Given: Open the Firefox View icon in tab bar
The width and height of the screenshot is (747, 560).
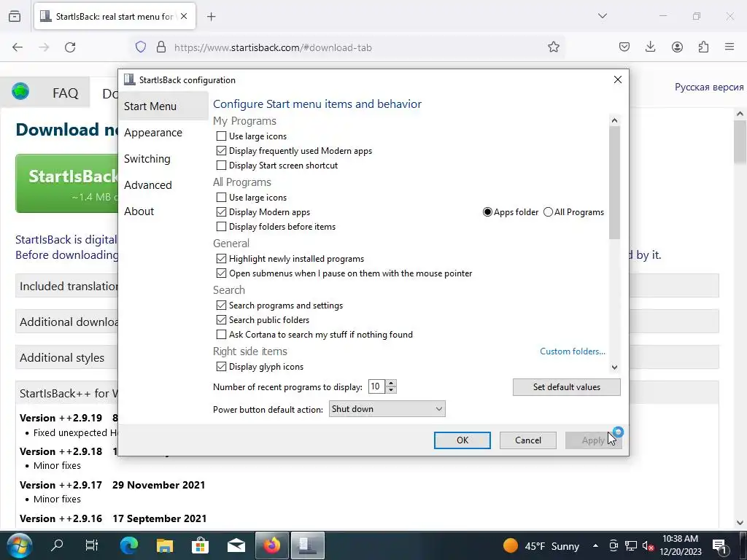Looking at the screenshot, I should [x=15, y=16].
